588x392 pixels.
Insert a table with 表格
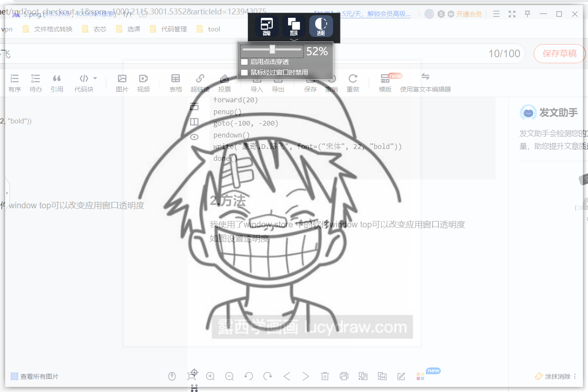coord(176,83)
